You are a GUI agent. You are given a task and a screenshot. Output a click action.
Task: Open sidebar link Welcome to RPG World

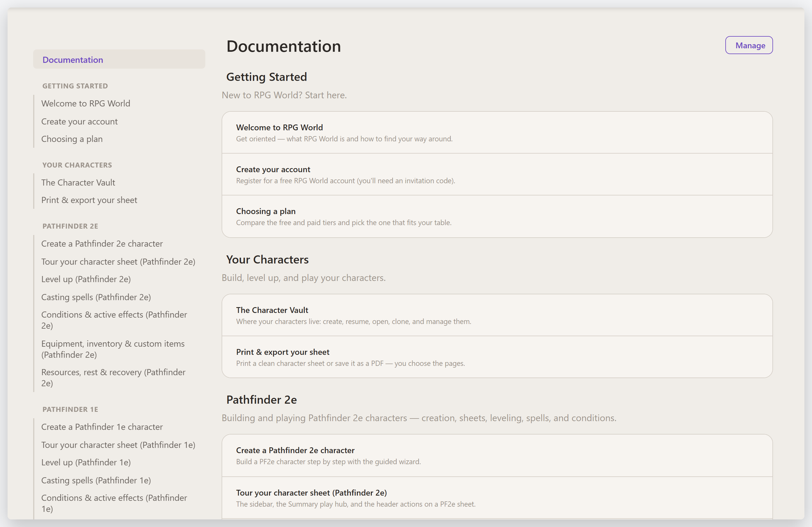pos(86,103)
